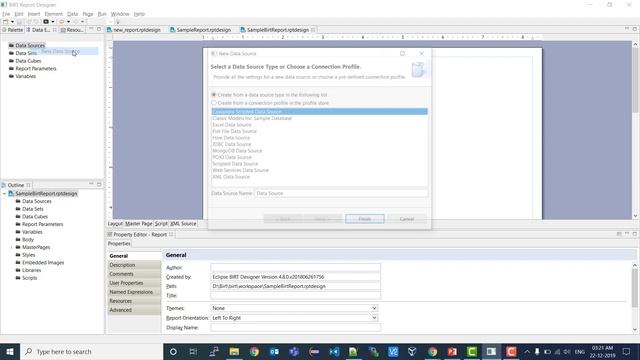Choose Scripted Data Source in the list
The width and height of the screenshot is (640, 360).
pyautogui.click(x=235, y=164)
